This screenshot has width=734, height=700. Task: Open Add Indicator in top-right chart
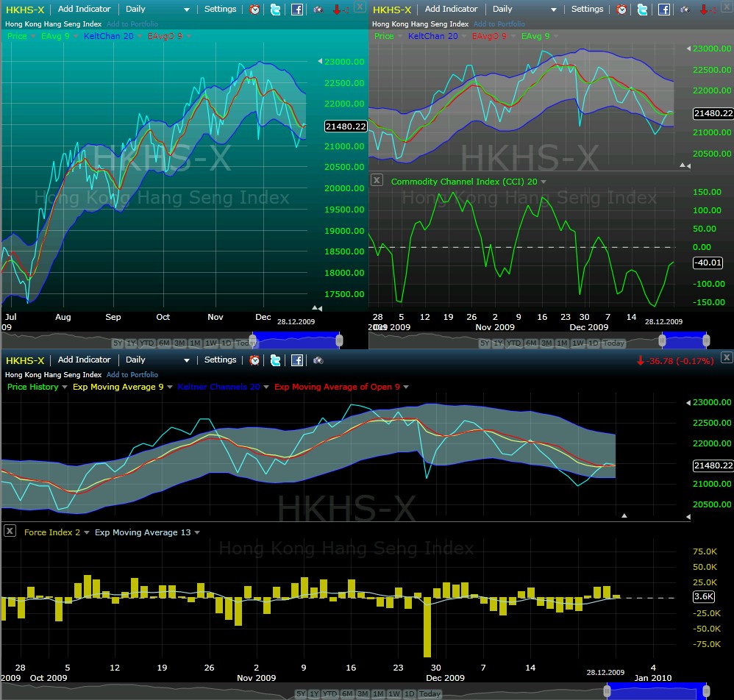click(452, 9)
